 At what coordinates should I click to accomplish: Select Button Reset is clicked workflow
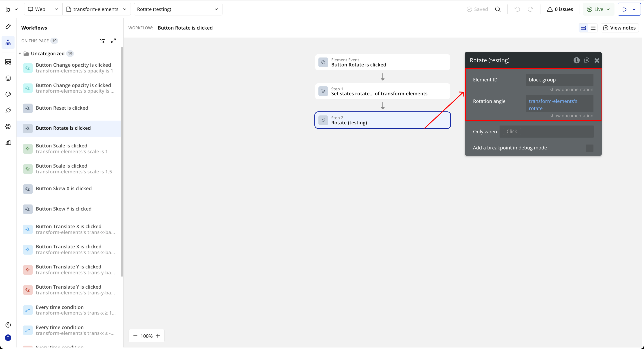pyautogui.click(x=62, y=108)
